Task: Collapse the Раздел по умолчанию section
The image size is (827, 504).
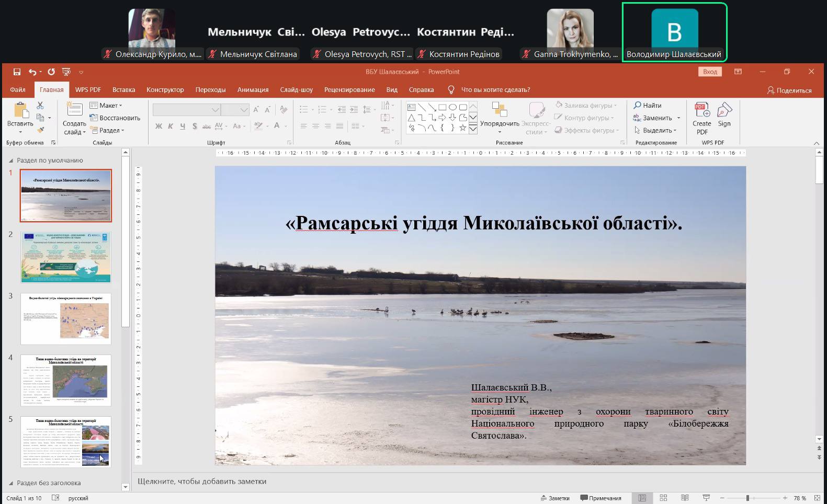Action: [11, 161]
